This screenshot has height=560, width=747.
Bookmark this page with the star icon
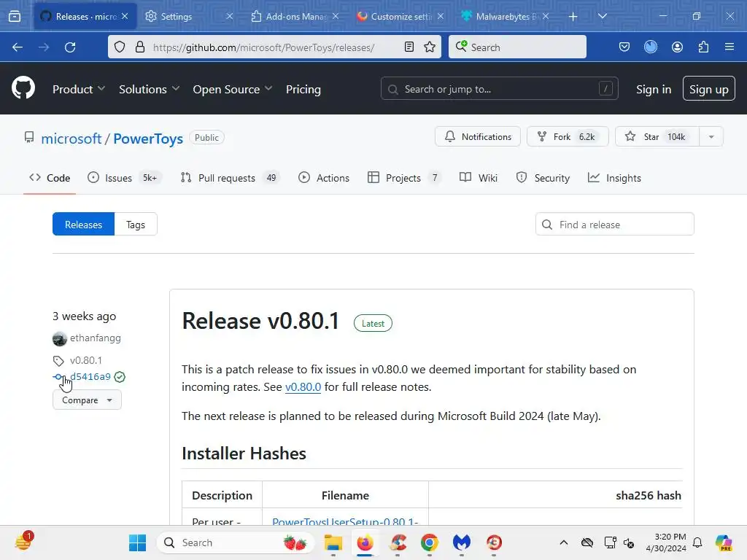[x=430, y=47]
